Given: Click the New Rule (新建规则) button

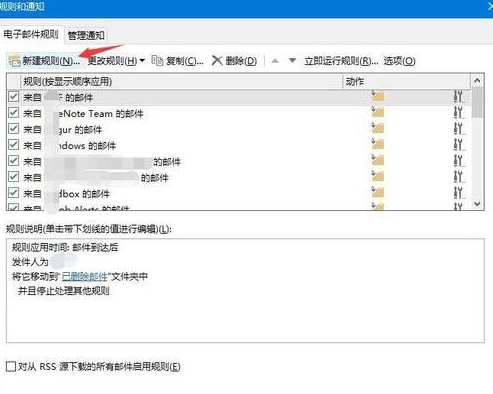Looking at the screenshot, I should [45, 61].
